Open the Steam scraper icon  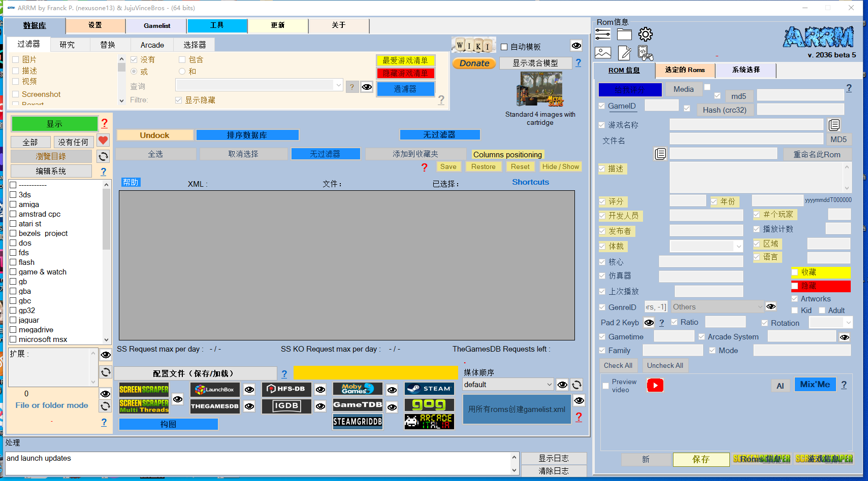429,389
